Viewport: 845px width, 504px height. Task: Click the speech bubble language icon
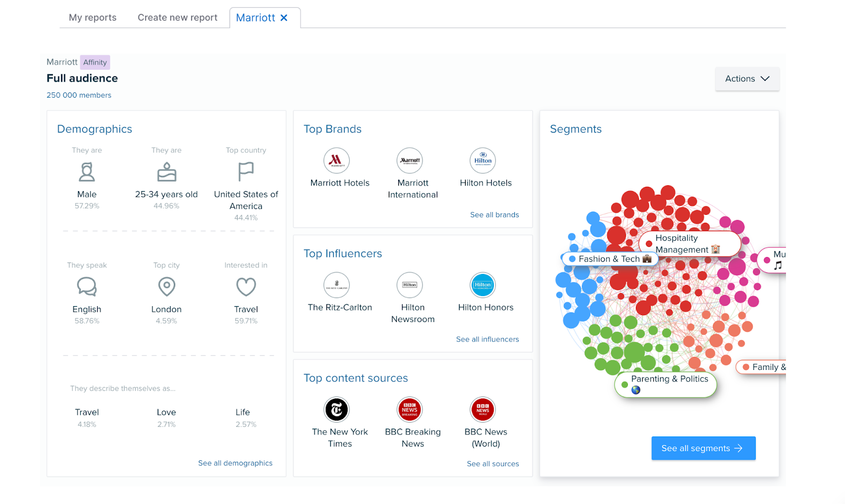point(87,287)
